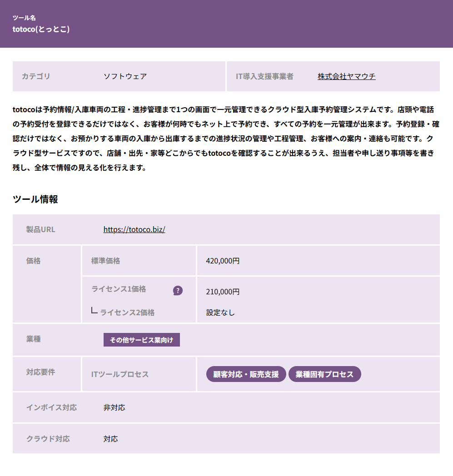The height and width of the screenshot is (476, 453).
Task: Open the https://totoco.biz/ product URL
Action: pyautogui.click(x=134, y=229)
